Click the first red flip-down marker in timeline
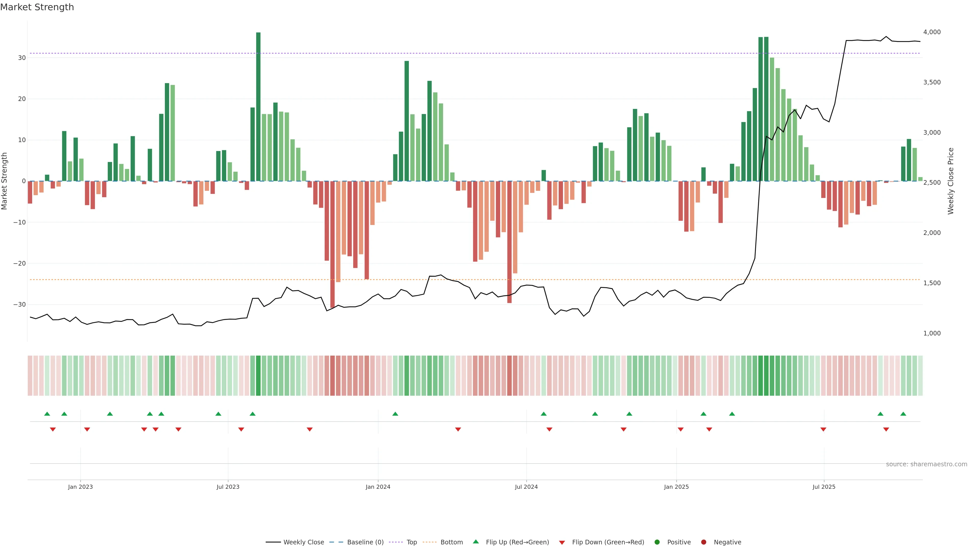The width and height of the screenshot is (980, 551). coord(53,429)
